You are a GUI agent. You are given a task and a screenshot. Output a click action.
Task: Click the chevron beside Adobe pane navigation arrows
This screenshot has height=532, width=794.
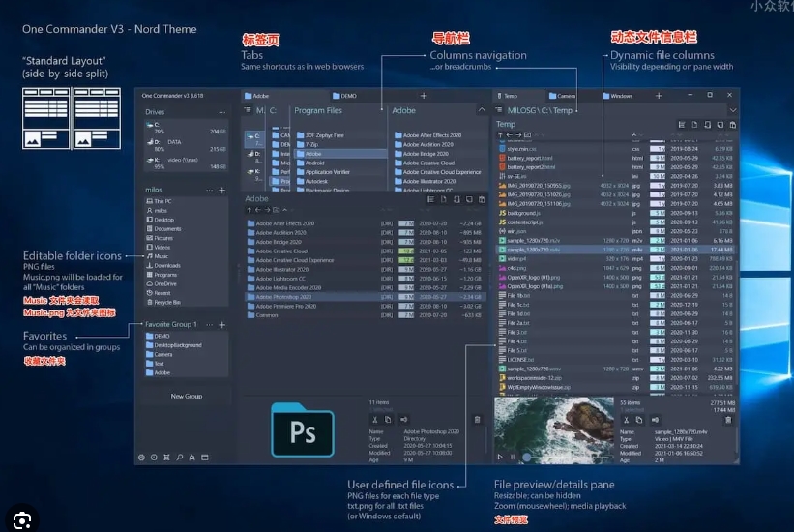(285, 210)
